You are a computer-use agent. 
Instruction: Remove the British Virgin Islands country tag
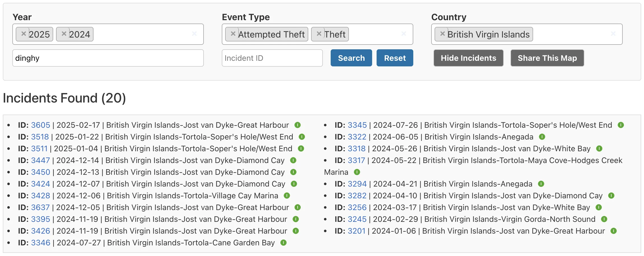point(442,34)
